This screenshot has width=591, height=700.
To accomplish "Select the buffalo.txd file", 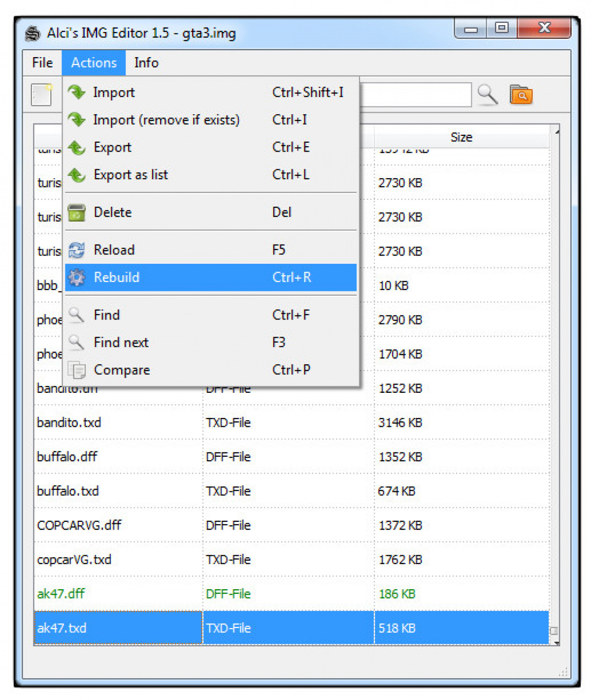I will click(291, 491).
